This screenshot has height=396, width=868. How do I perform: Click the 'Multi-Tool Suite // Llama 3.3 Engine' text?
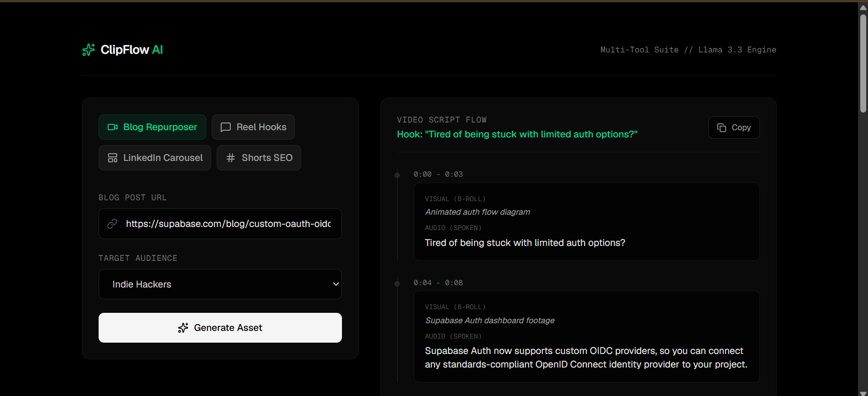click(688, 50)
